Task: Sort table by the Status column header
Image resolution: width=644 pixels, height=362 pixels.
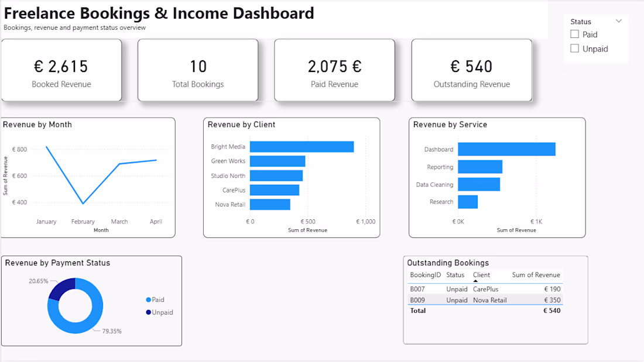Action: pos(455,275)
